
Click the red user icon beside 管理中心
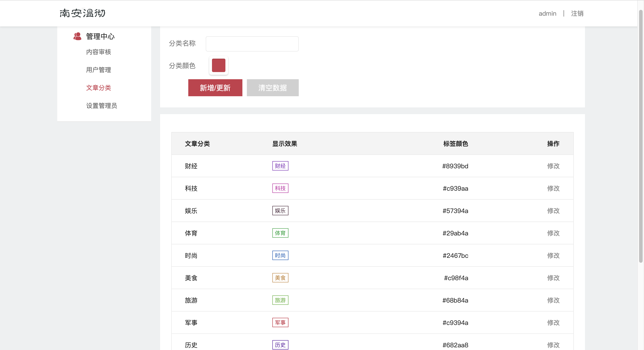[77, 36]
